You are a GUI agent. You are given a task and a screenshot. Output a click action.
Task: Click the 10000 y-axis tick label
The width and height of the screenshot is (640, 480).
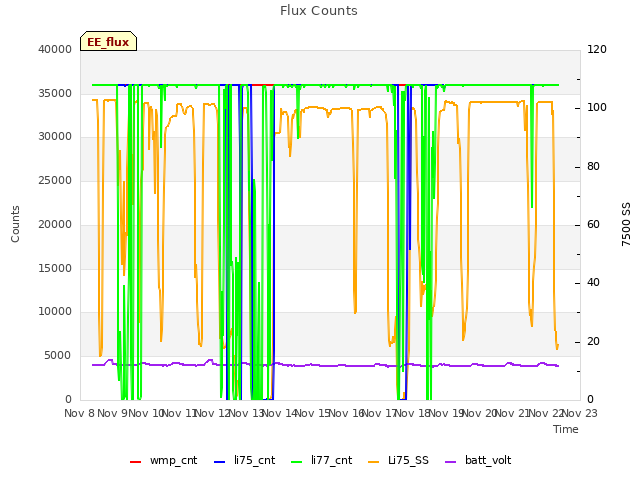(x=55, y=312)
